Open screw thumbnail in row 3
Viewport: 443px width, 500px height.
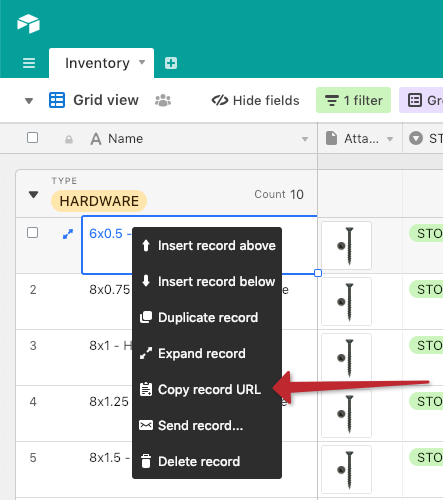346,357
